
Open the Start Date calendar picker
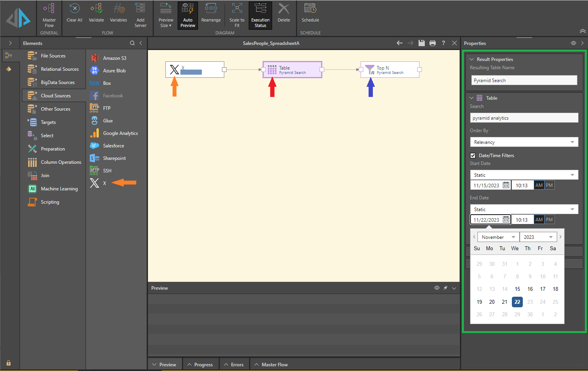click(x=506, y=185)
